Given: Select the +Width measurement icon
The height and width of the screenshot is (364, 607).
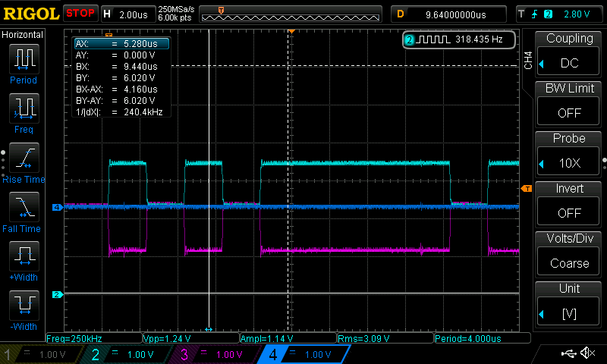Looking at the screenshot, I should tap(24, 256).
